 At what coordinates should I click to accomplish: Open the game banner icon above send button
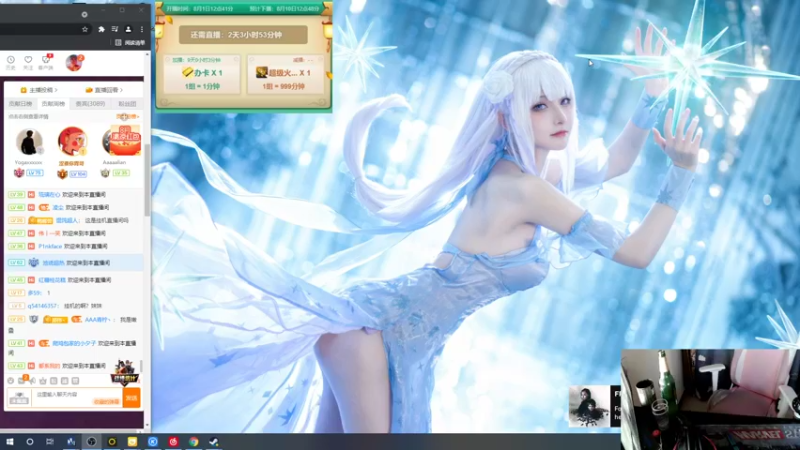(125, 373)
